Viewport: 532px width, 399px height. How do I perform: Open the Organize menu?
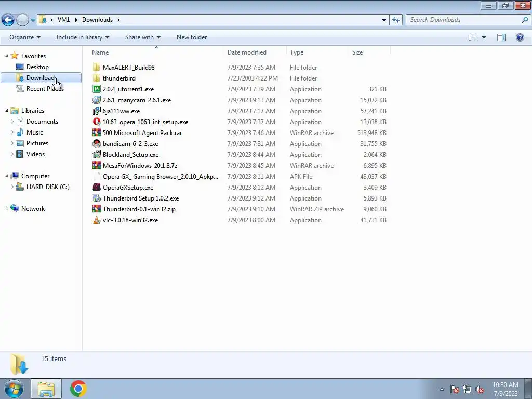(25, 37)
